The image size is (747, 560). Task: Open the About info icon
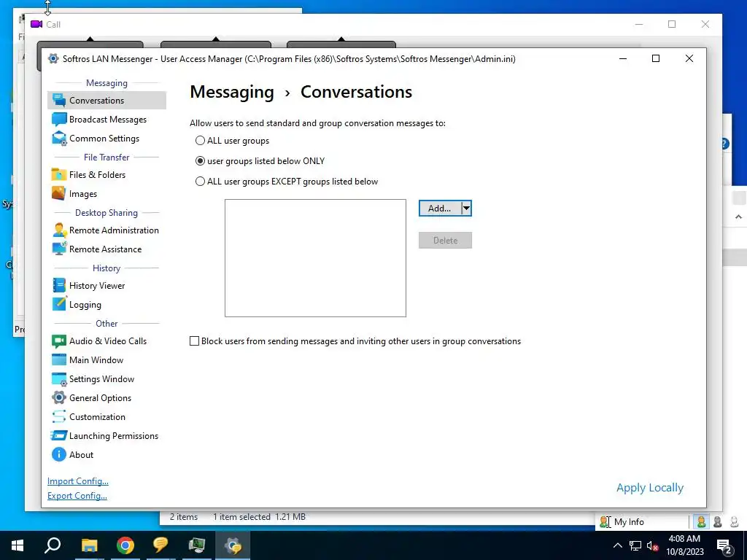(x=59, y=455)
